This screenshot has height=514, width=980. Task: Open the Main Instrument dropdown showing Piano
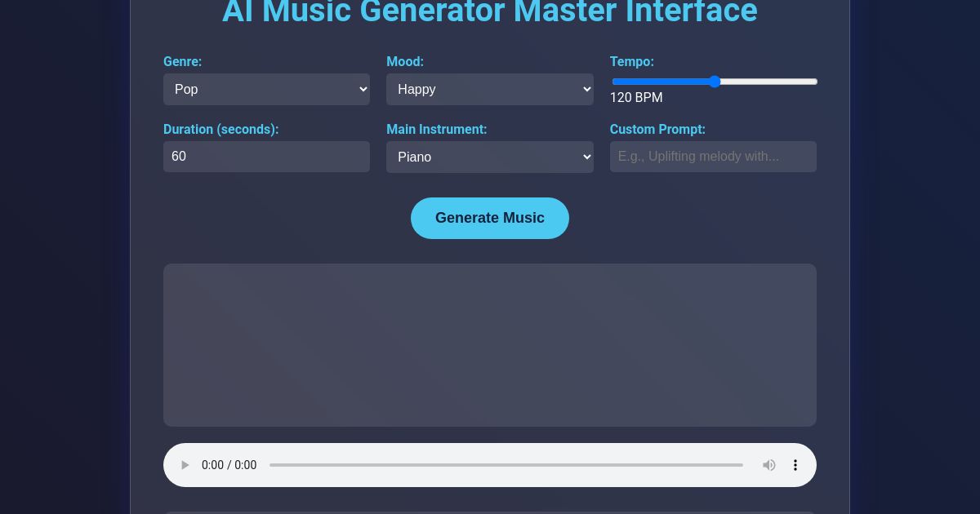[x=490, y=157]
